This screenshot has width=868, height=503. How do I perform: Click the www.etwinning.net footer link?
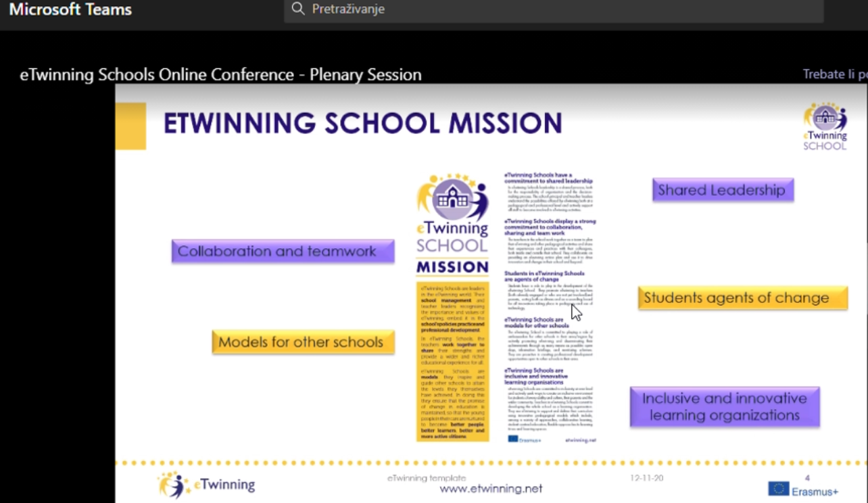(491, 489)
